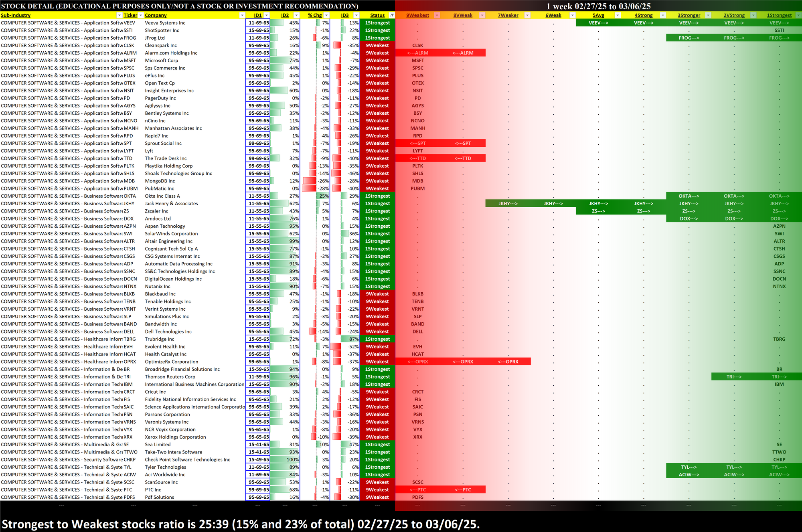Open the 6Weak column filter dropdown

click(x=573, y=15)
